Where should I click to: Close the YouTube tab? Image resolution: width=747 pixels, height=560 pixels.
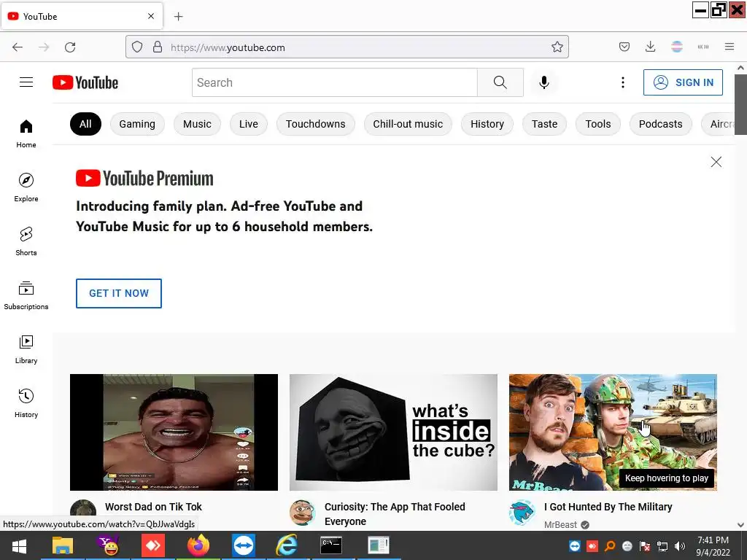point(151,16)
